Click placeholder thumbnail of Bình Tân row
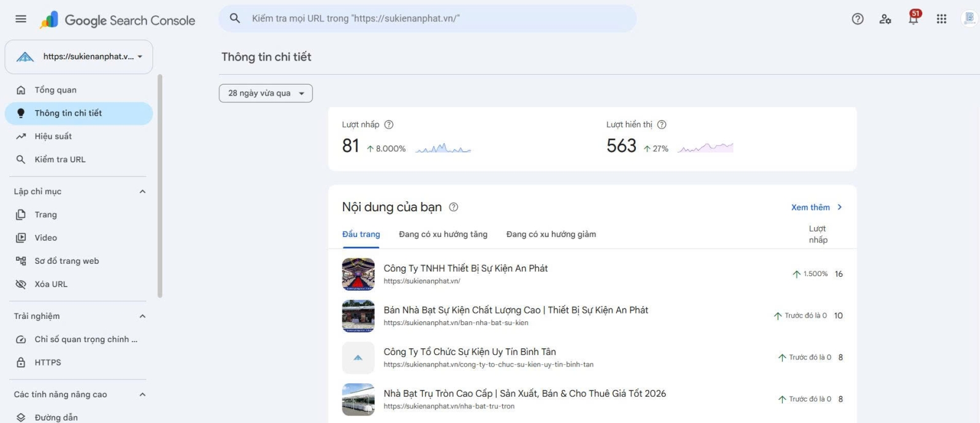 tap(358, 358)
